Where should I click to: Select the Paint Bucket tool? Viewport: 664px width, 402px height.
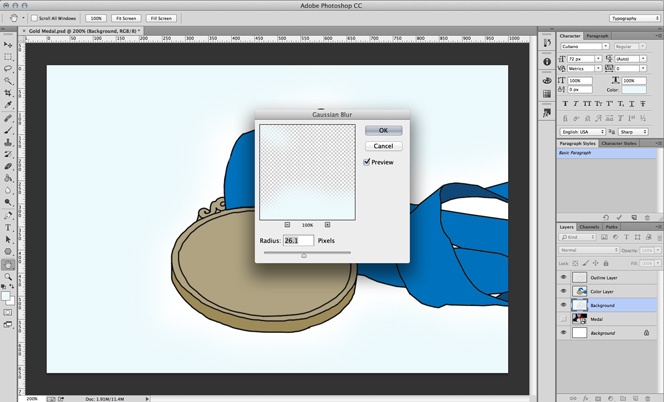8,178
